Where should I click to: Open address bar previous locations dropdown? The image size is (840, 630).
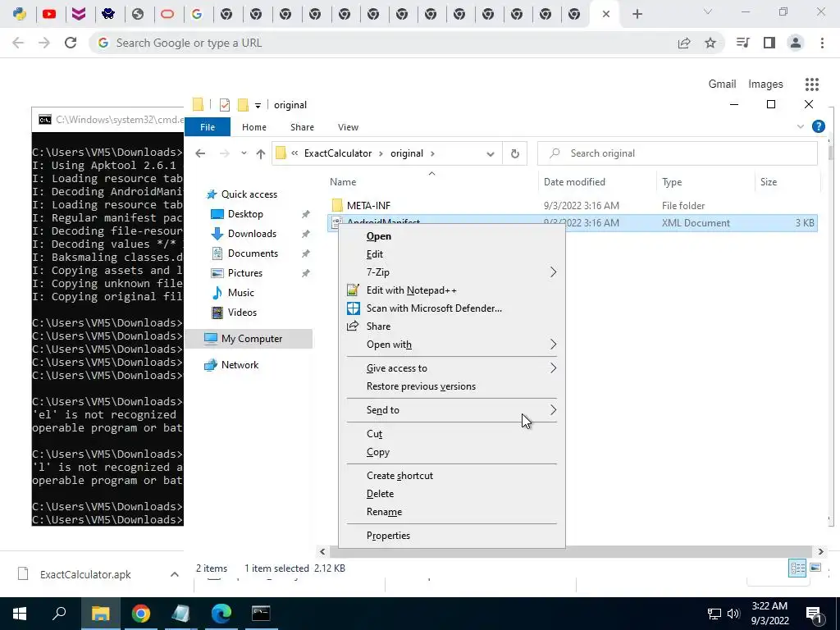[x=491, y=153]
